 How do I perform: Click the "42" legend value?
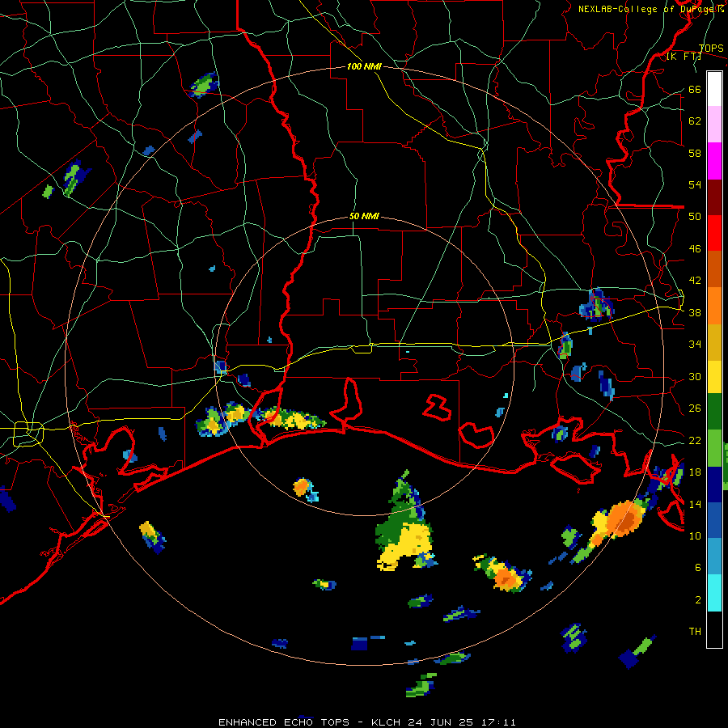point(695,281)
